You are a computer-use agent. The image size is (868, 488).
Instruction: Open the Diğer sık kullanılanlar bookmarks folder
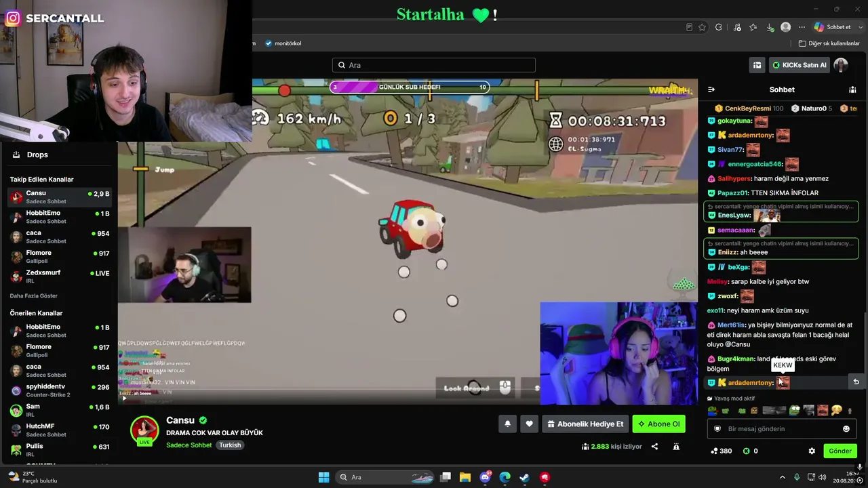(829, 43)
